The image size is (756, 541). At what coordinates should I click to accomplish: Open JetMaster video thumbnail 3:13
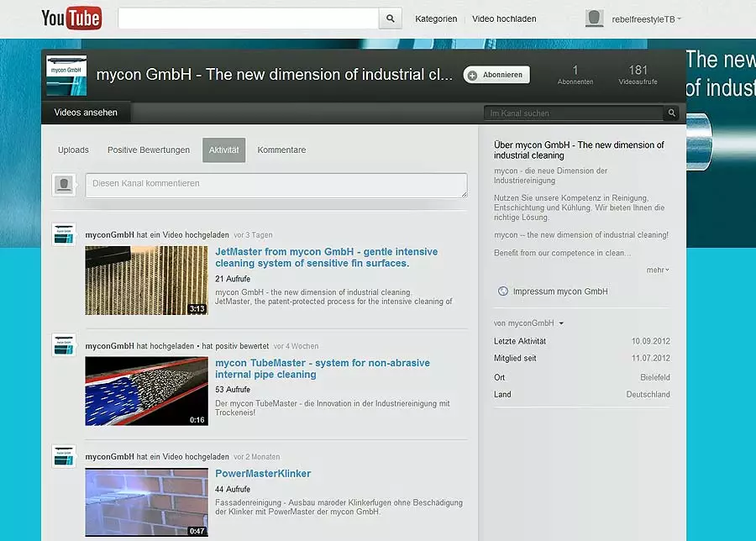click(x=146, y=281)
